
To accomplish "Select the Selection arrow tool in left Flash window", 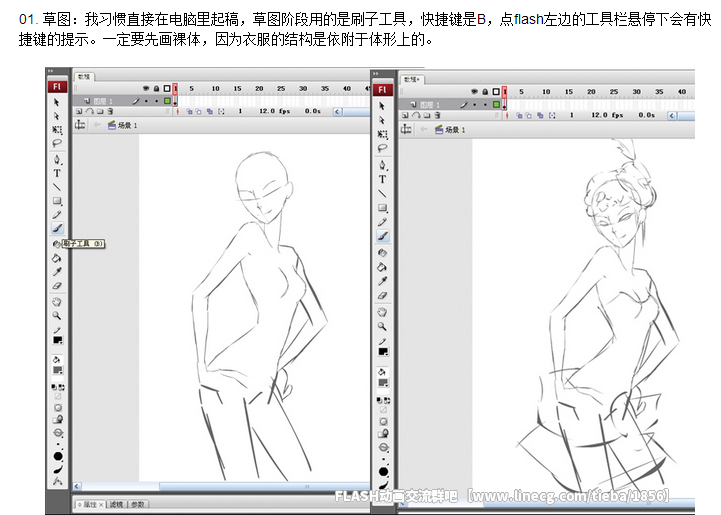I will 57,102.
